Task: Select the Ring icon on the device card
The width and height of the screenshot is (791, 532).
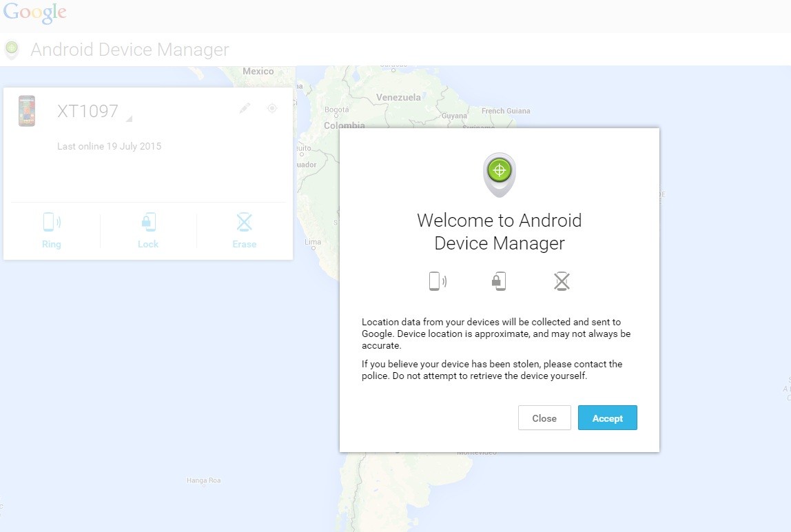Action: coord(52,221)
